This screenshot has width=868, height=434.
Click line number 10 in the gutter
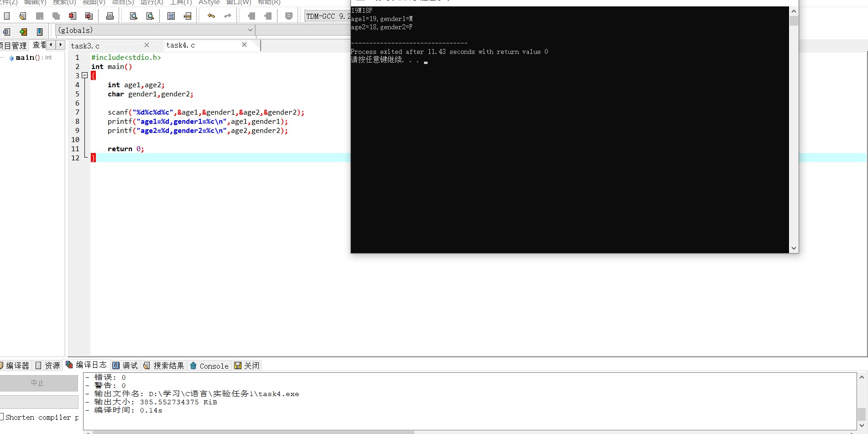click(75, 140)
